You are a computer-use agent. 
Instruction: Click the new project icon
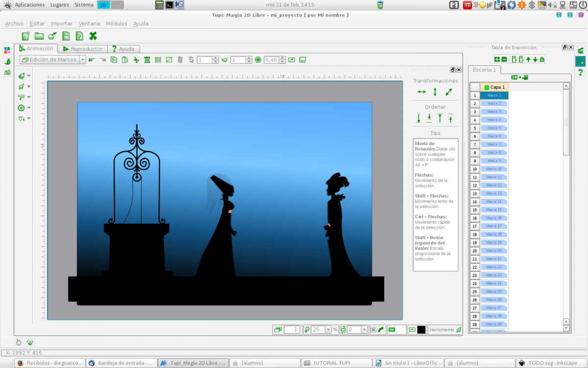tap(25, 36)
